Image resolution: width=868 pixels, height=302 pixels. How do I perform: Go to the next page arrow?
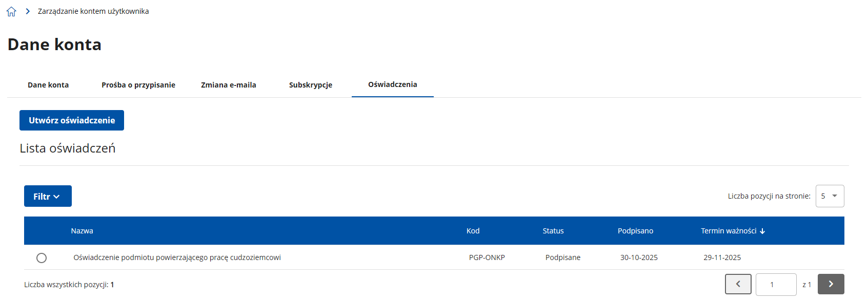pos(831,284)
